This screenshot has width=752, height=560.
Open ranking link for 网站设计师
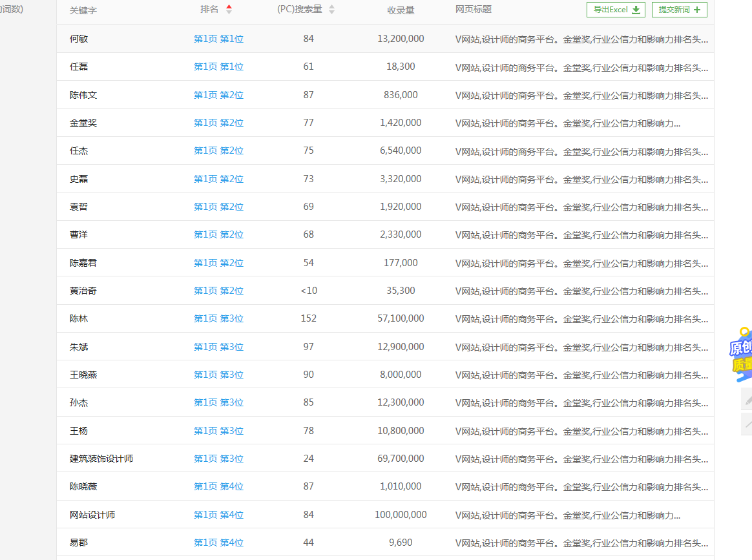(218, 515)
